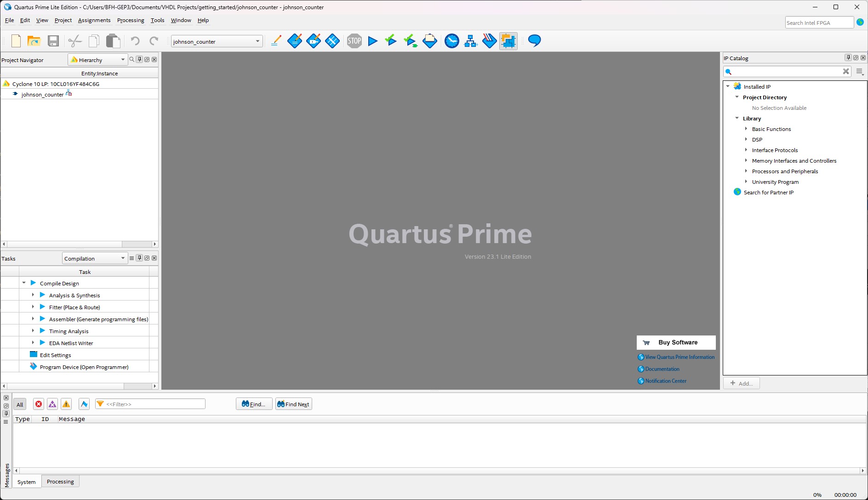The height and width of the screenshot is (500, 868).
Task: Open the Tools menu
Action: (157, 20)
